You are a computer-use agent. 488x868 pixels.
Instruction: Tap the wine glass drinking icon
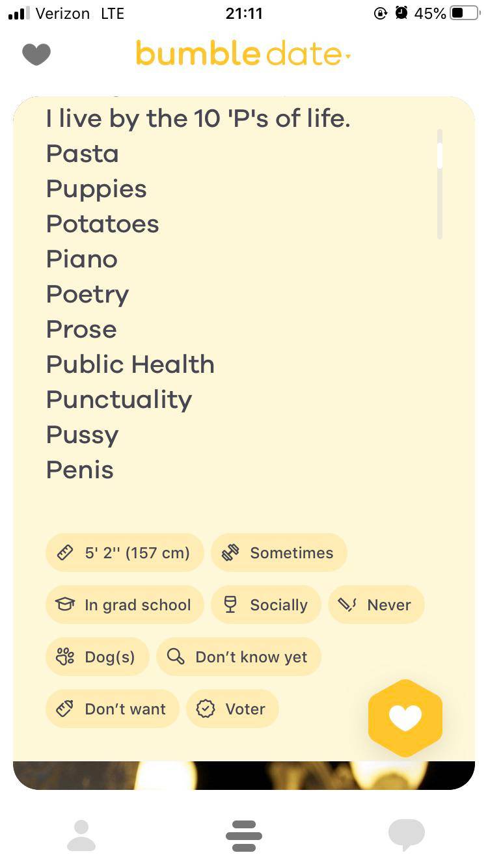click(x=230, y=605)
